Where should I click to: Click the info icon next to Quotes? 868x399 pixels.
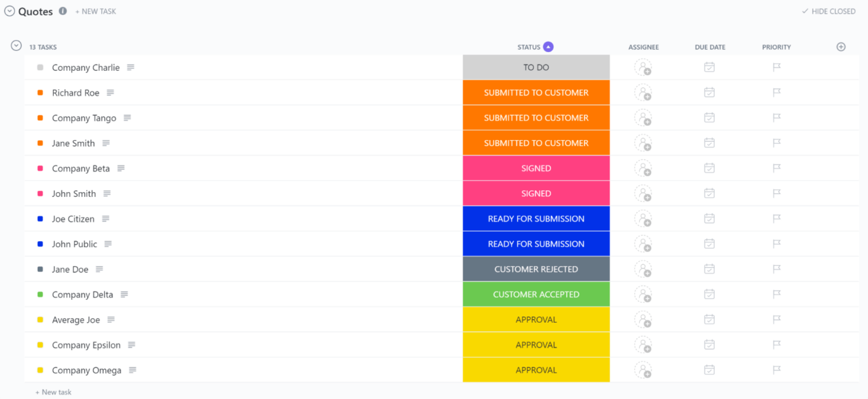pos(63,11)
